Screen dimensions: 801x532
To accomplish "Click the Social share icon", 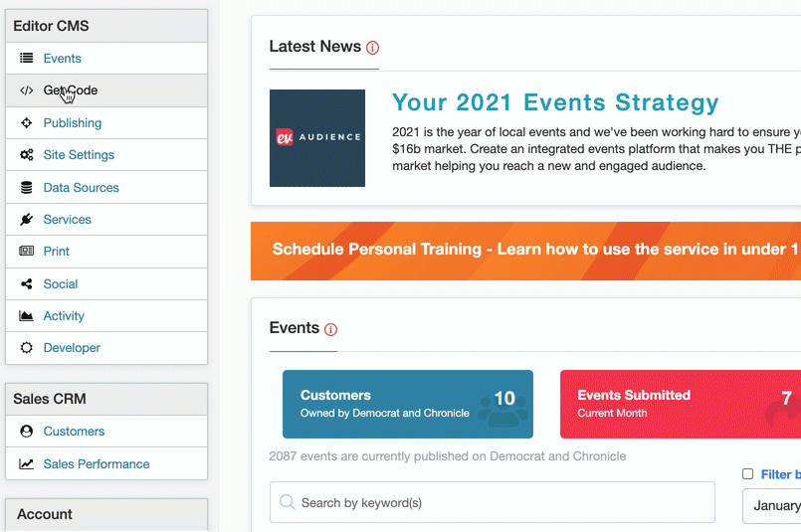I will 27,283.
